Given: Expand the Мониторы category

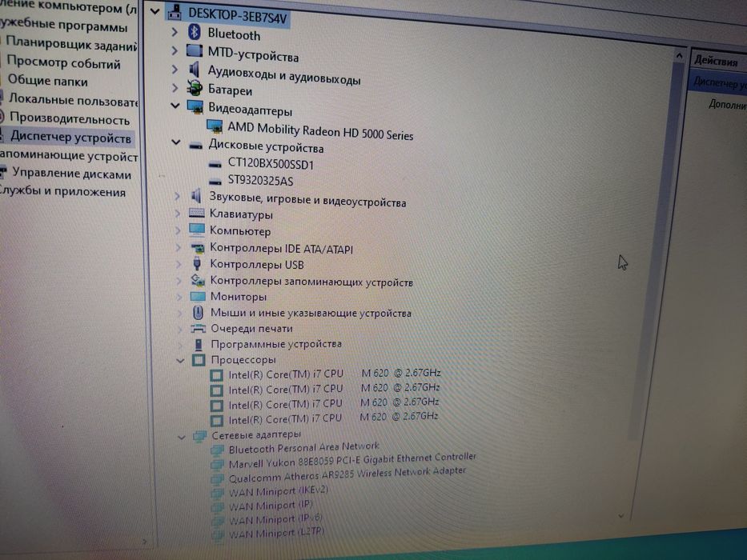Looking at the screenshot, I should click(179, 296).
